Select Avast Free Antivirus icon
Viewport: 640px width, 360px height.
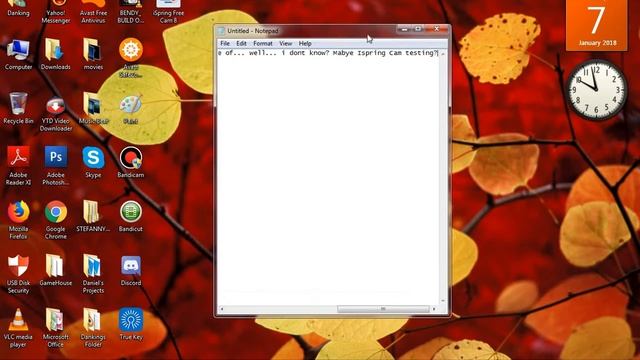tap(93, 11)
